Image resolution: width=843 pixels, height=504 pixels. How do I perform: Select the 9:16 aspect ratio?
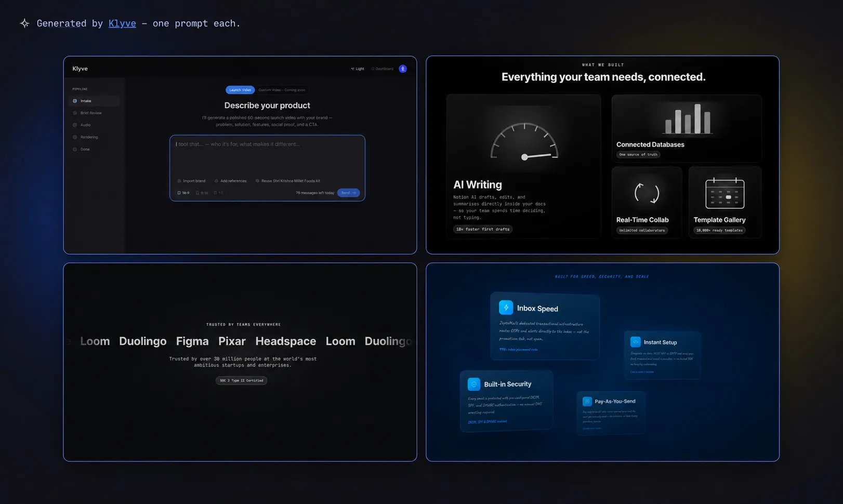click(x=202, y=193)
